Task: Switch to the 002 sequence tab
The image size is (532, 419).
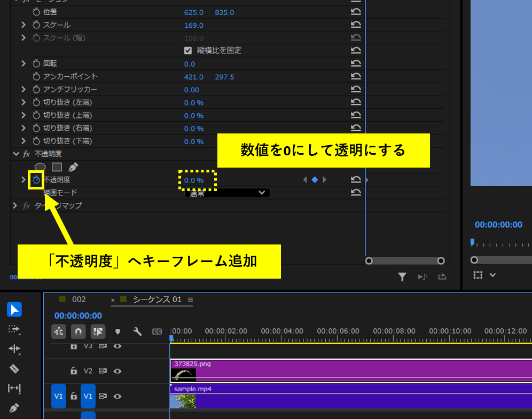Action: [79, 299]
